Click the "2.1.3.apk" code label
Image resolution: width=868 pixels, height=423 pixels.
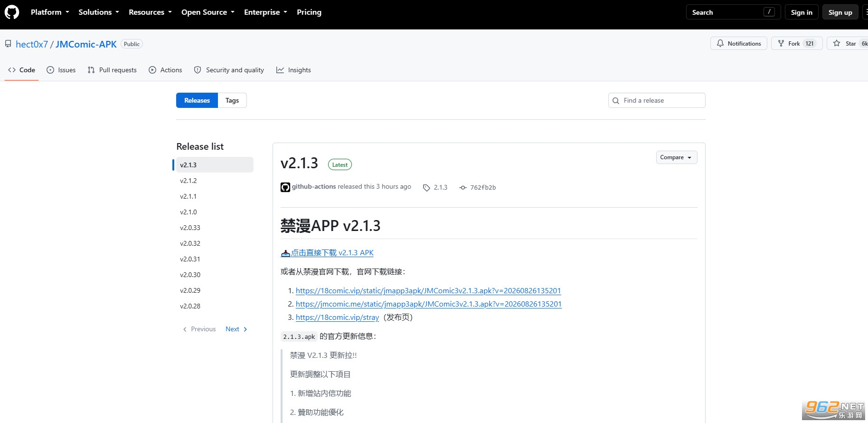(299, 336)
